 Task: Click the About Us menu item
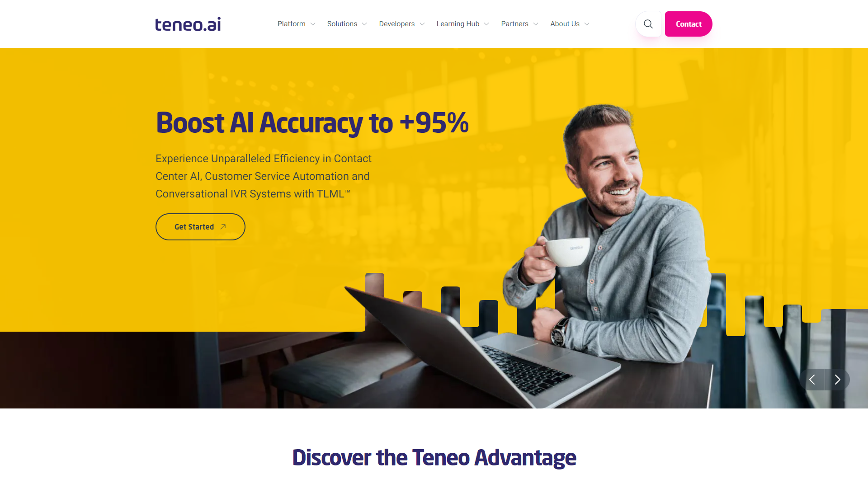coord(569,24)
